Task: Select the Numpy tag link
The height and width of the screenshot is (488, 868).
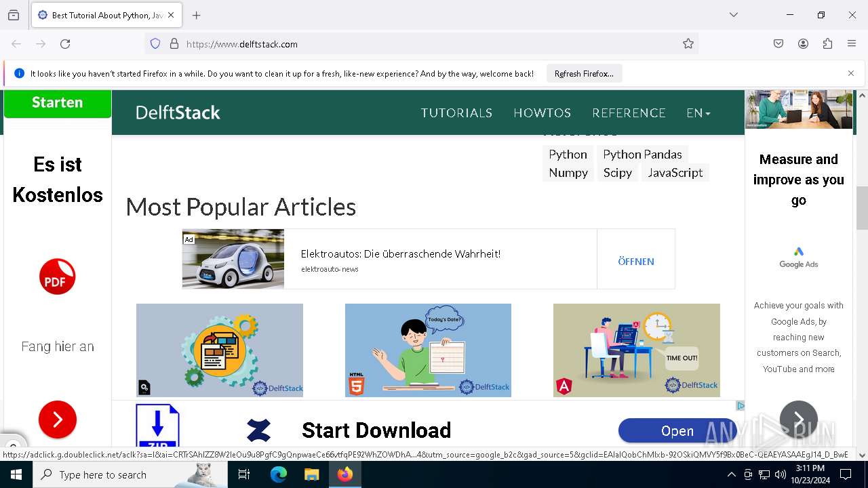Action: (568, 173)
